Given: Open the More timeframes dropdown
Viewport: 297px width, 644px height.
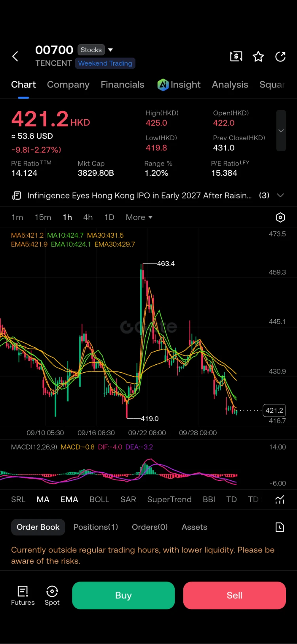Looking at the screenshot, I should point(139,217).
